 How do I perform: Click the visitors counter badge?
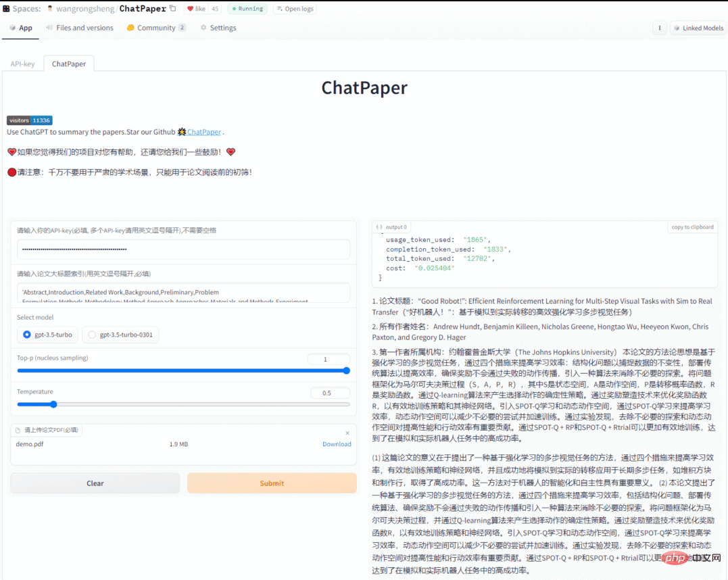click(x=30, y=120)
